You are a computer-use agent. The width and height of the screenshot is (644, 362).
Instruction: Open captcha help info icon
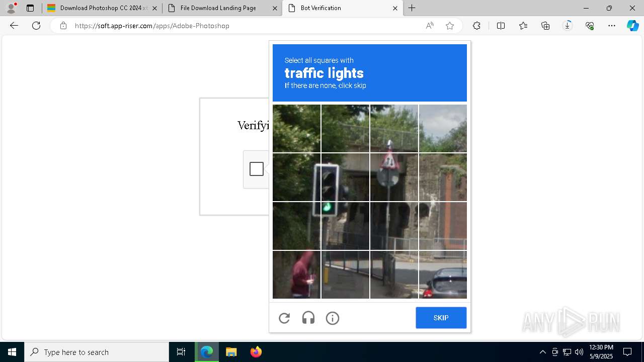[x=333, y=318]
